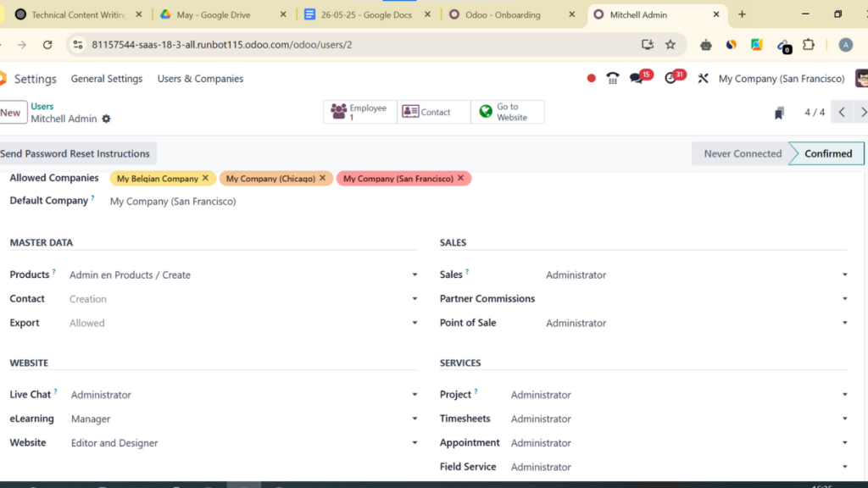Image resolution: width=868 pixels, height=488 pixels.
Task: Open the Chrome profile avatar A
Action: 845,45
